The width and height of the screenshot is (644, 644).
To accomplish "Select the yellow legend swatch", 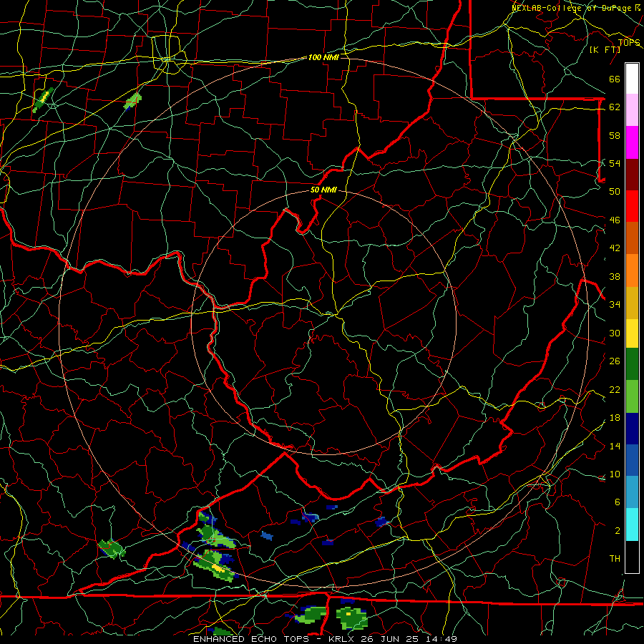I will (x=632, y=333).
